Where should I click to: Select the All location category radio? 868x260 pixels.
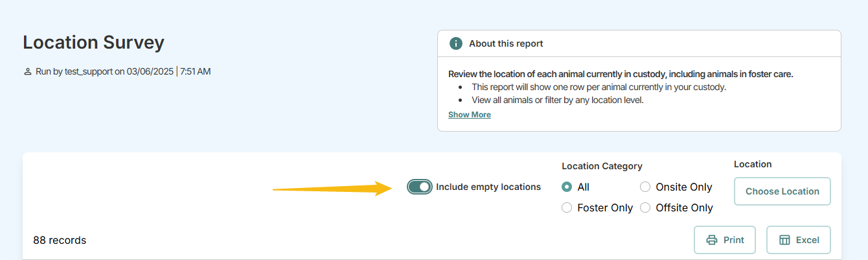pos(567,187)
